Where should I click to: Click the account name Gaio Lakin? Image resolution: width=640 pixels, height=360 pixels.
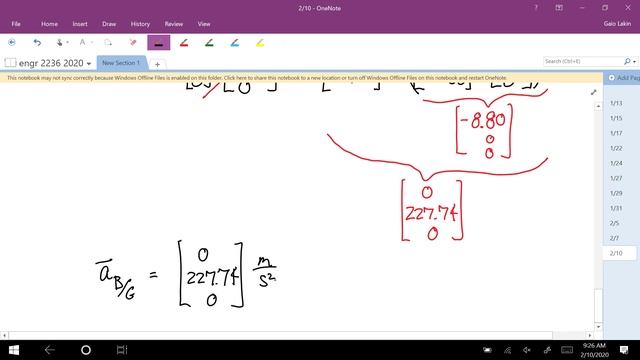point(617,24)
